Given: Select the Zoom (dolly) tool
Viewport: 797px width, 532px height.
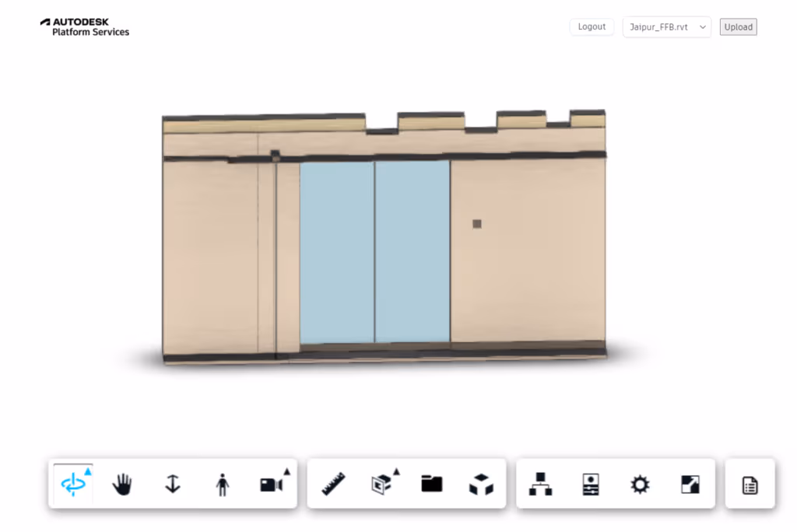Looking at the screenshot, I should pyautogui.click(x=173, y=485).
